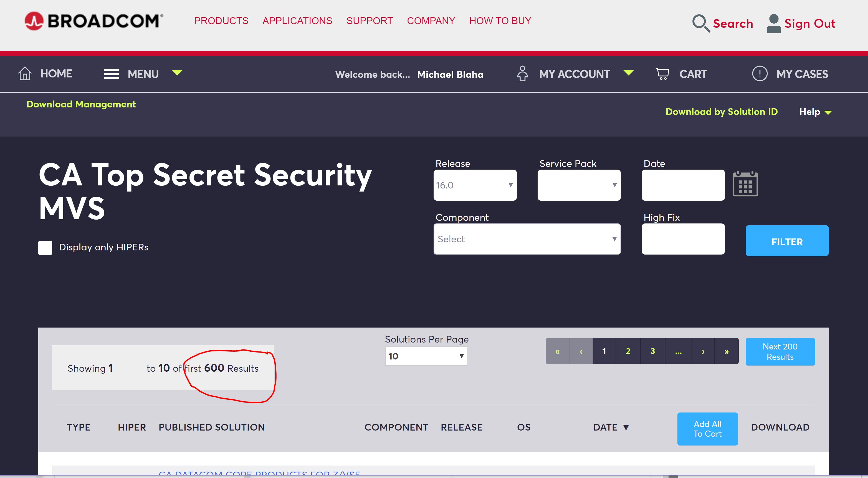868x478 pixels.
Task: Click the Home house icon
Action: coord(25,74)
